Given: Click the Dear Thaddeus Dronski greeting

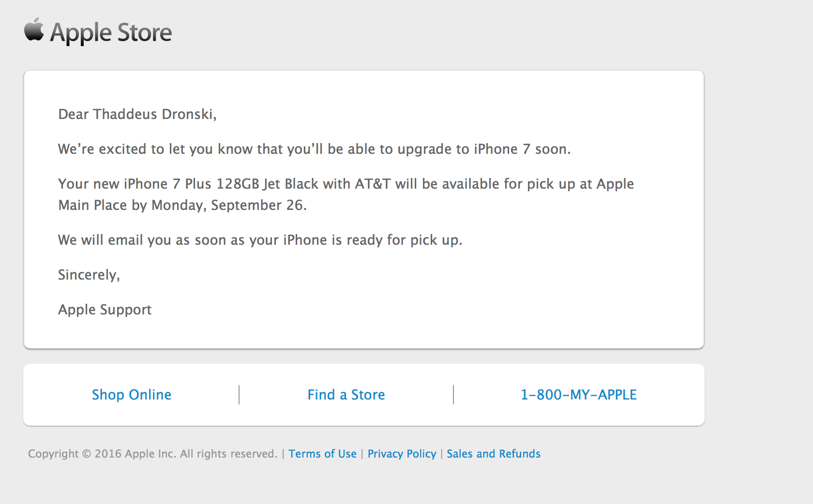Looking at the screenshot, I should tap(137, 114).
